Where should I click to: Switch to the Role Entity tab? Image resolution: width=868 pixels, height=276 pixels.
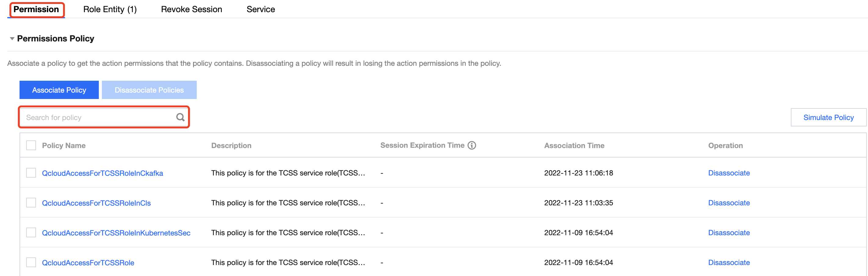[x=110, y=9]
